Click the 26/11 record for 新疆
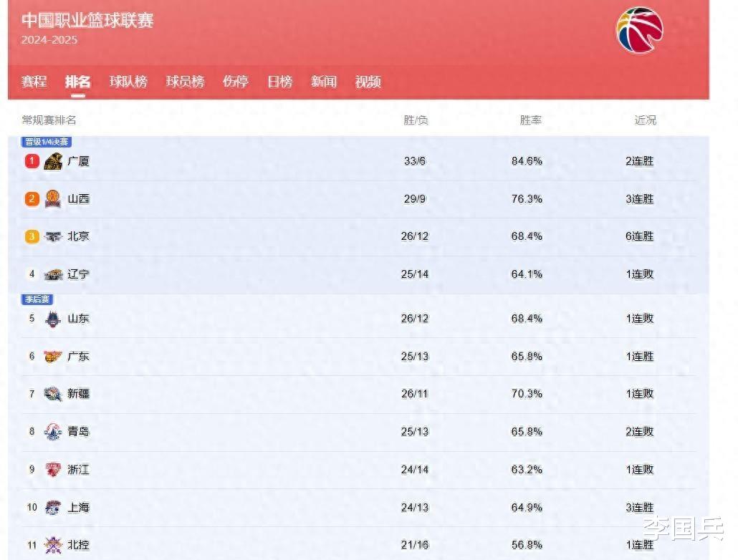 tap(415, 394)
